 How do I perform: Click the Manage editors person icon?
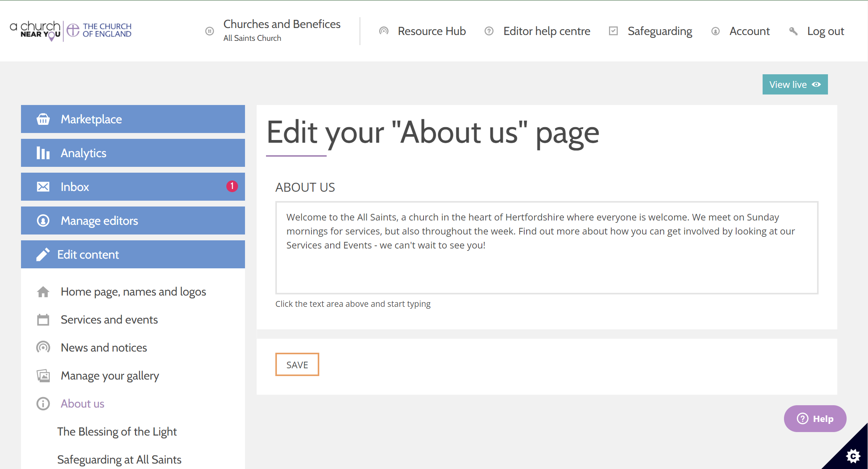pyautogui.click(x=43, y=220)
